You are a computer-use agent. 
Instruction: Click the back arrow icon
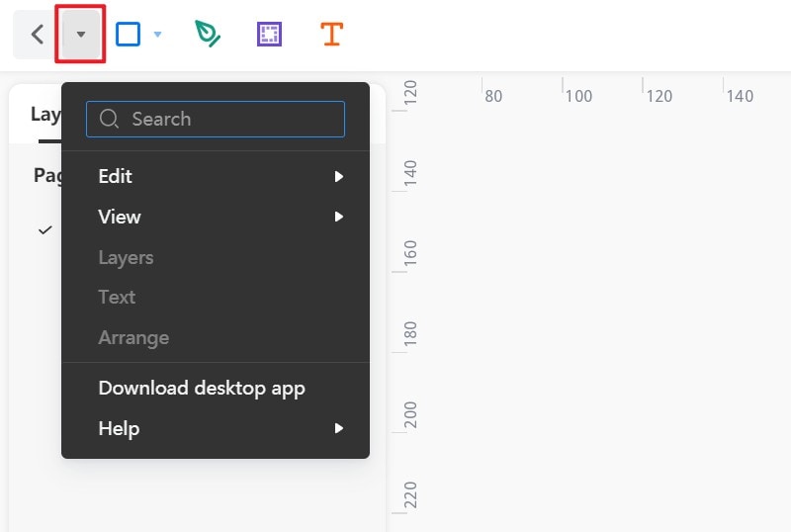coord(38,35)
